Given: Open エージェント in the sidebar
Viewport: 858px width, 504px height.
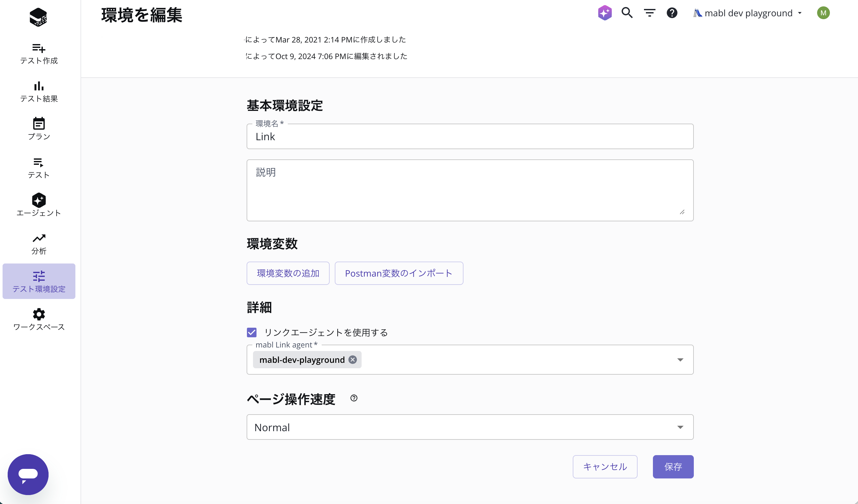Looking at the screenshot, I should pyautogui.click(x=39, y=205).
